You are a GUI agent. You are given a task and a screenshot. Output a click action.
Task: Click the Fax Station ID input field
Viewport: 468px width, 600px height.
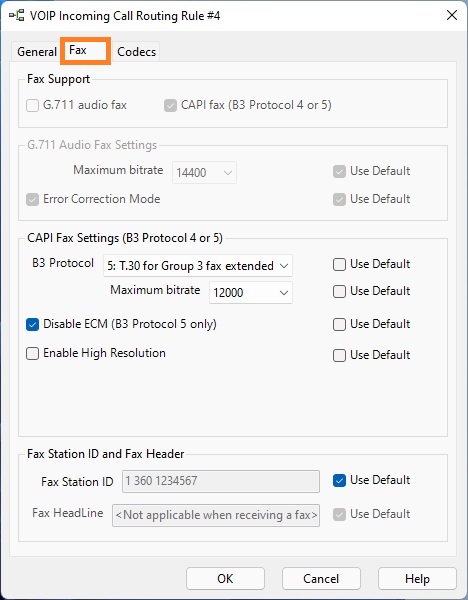(221, 481)
